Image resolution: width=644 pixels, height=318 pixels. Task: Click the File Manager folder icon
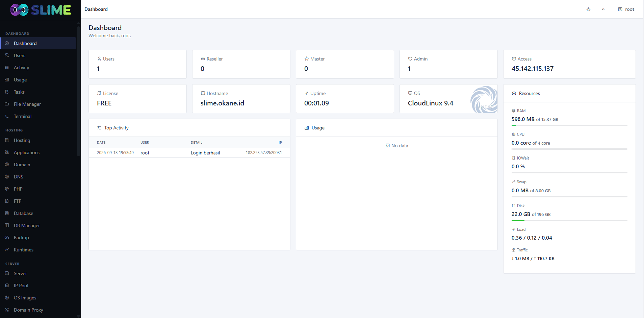click(7, 104)
